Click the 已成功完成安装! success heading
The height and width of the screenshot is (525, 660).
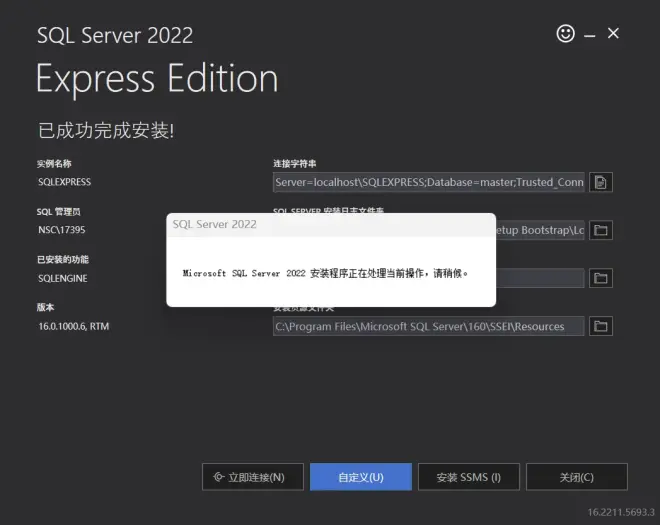click(106, 131)
